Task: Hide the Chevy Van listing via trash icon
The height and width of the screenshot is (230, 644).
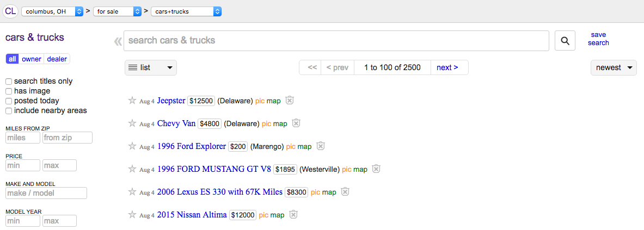Action: point(296,123)
